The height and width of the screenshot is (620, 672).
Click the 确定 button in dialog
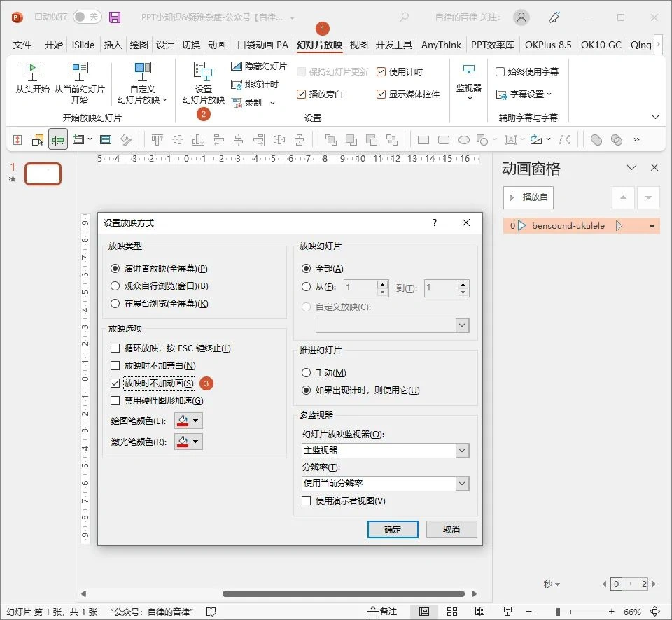393,530
